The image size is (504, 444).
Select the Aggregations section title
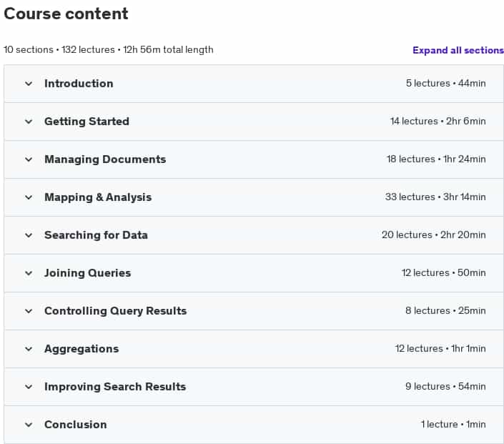click(x=81, y=349)
